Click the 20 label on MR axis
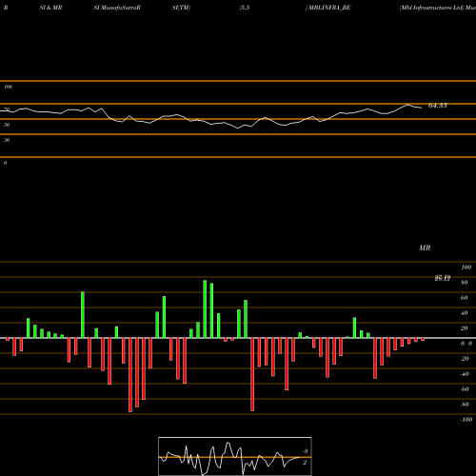Image resolution: width=476 pixels, height=476 pixels. point(465,328)
